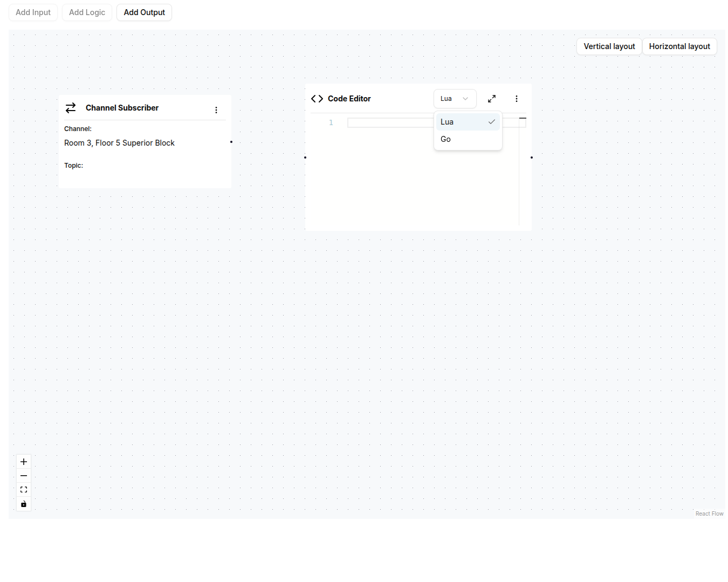
Task: Open the Code Editor three-dot menu
Action: [x=517, y=99]
